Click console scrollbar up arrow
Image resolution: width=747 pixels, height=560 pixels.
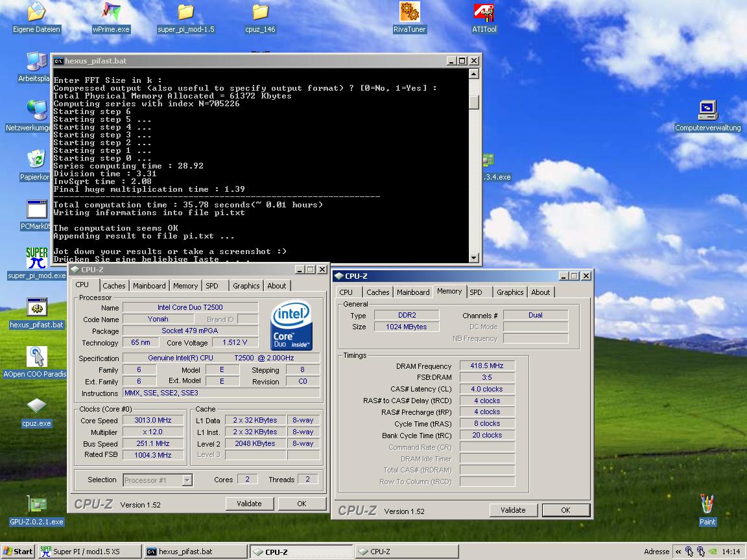coord(473,74)
